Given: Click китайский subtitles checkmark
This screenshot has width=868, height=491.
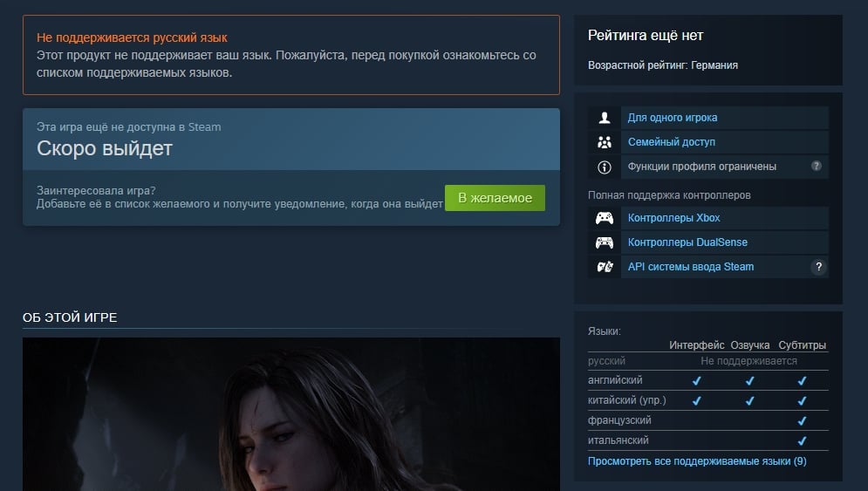Looking at the screenshot, I should (802, 401).
